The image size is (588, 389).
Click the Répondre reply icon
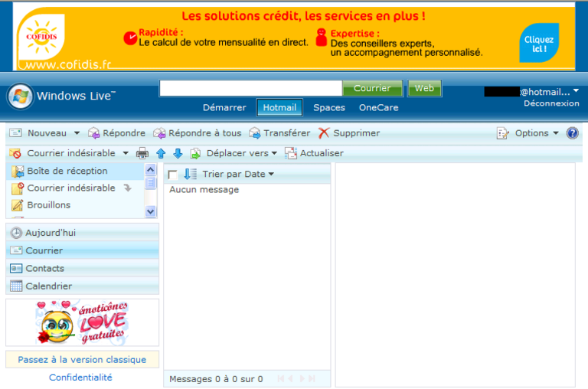click(x=93, y=133)
